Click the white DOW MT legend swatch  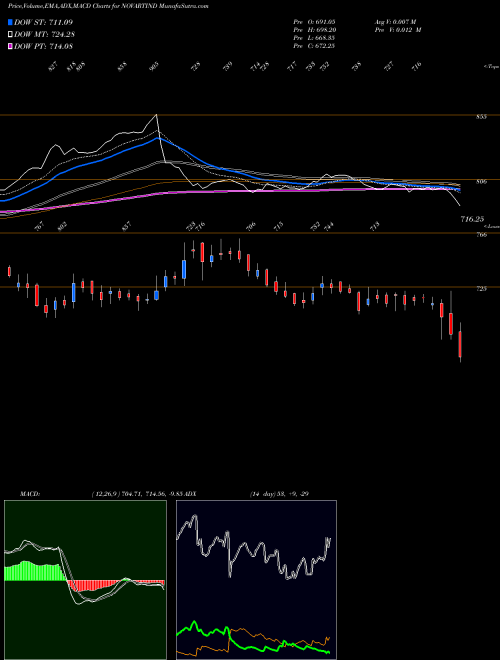(x=10, y=34)
